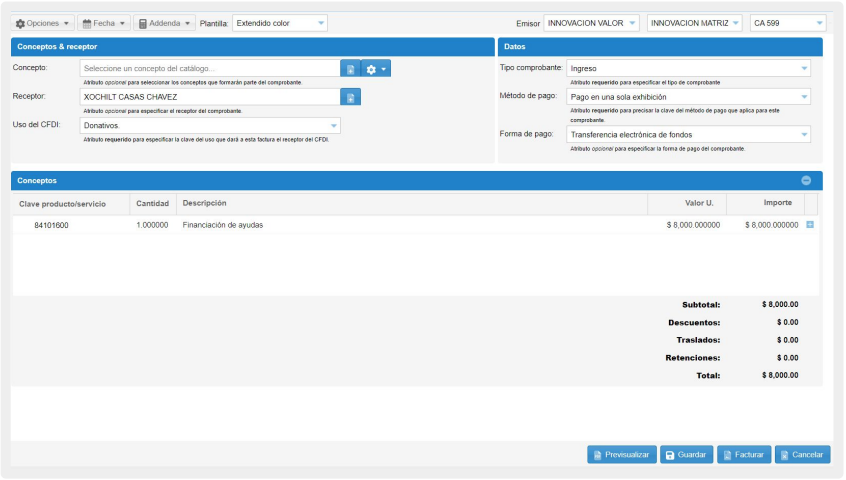
Task: Select the Emisor INNOVACION VALOR dropdown
Action: pos(591,23)
